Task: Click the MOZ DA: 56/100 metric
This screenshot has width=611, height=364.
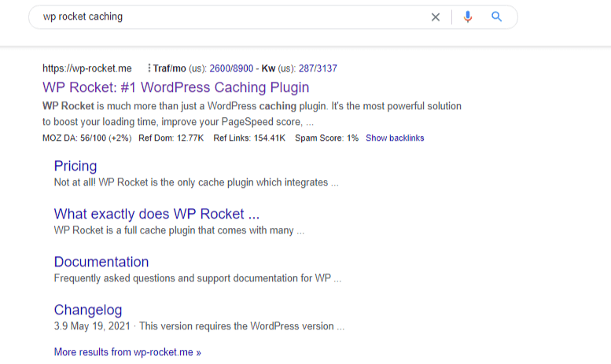Action: click(86, 138)
